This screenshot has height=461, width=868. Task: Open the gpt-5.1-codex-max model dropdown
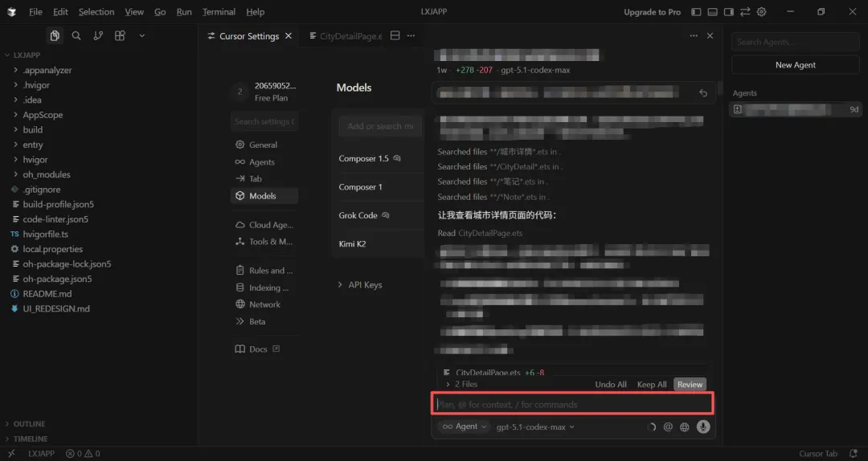point(535,426)
